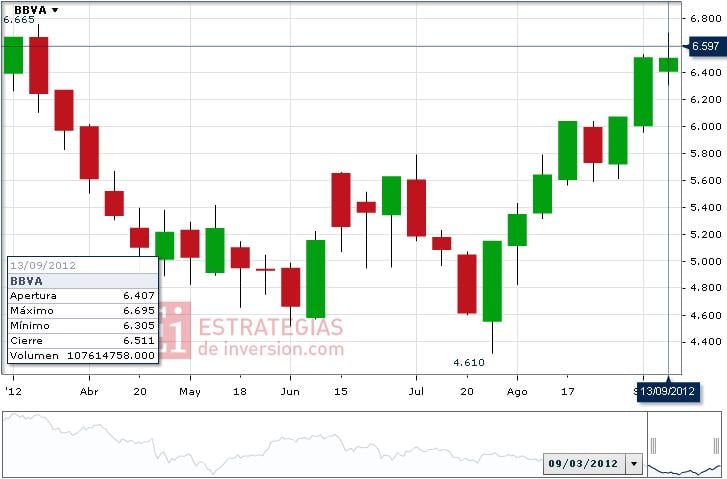Click the Abr month label

[x=89, y=391]
